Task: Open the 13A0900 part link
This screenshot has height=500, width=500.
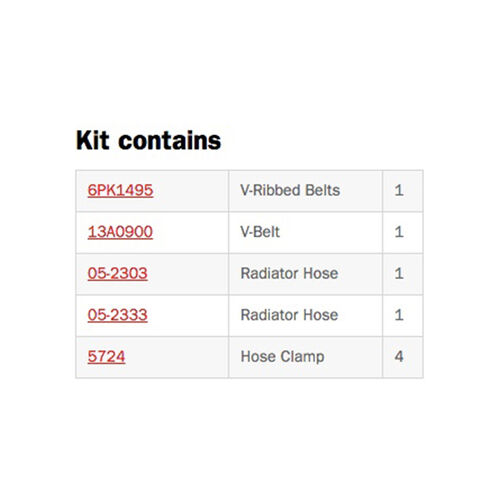Action: (120, 232)
